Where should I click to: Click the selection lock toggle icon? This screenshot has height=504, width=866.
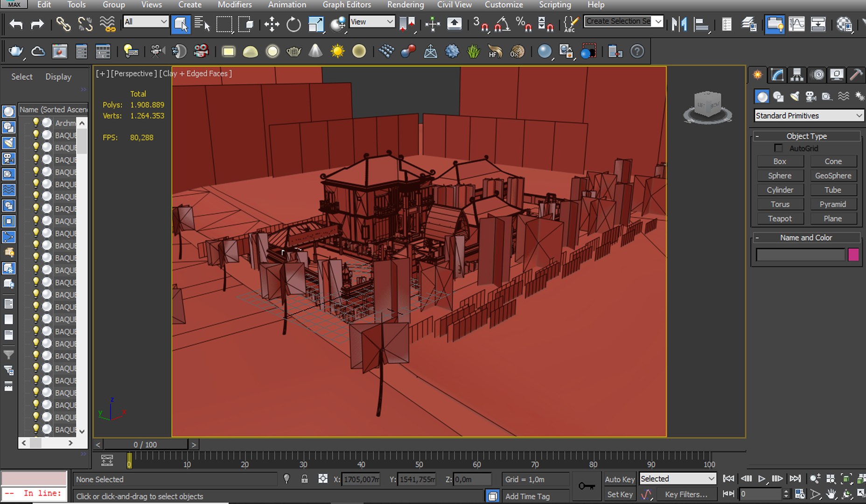pyautogui.click(x=304, y=479)
